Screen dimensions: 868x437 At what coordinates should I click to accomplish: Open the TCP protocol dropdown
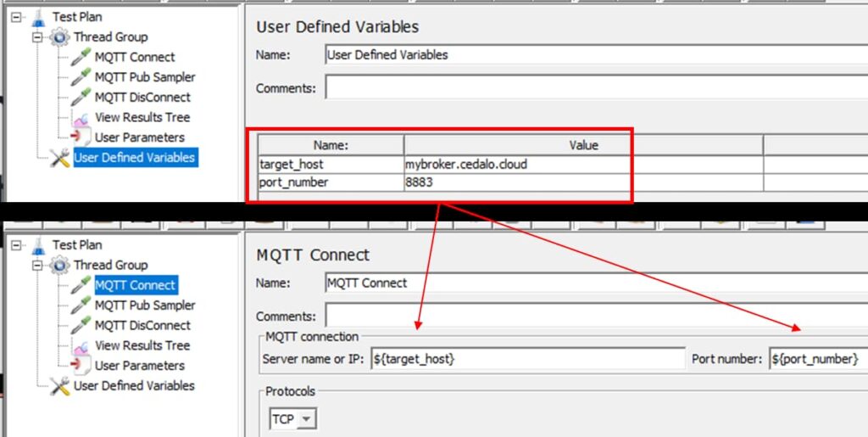pyautogui.click(x=306, y=419)
